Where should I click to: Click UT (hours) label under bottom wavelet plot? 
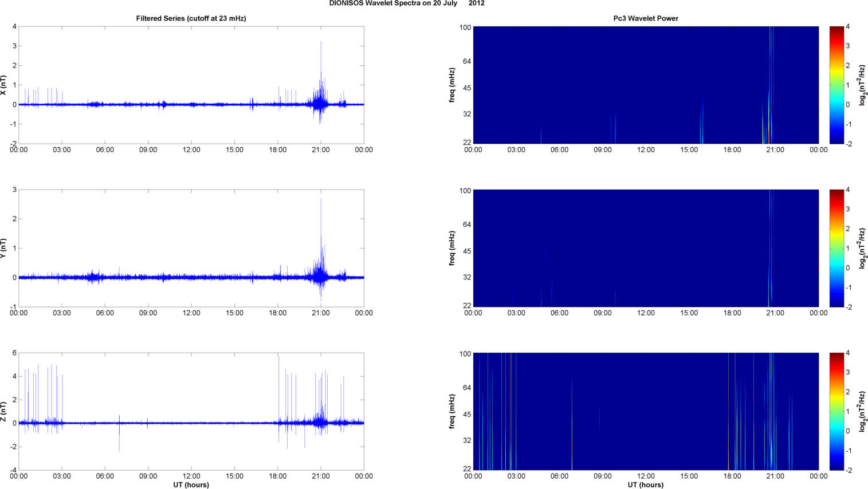coord(646,485)
